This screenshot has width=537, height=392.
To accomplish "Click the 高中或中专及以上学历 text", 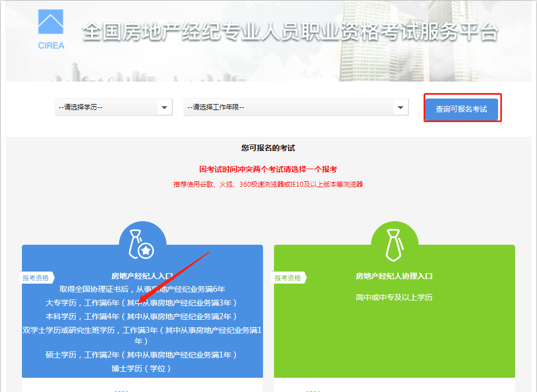I will 394,297.
